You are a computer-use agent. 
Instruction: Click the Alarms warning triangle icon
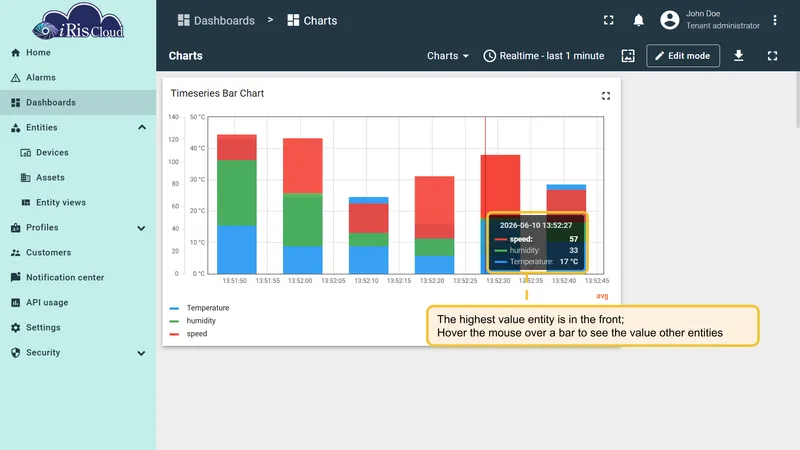pos(15,78)
